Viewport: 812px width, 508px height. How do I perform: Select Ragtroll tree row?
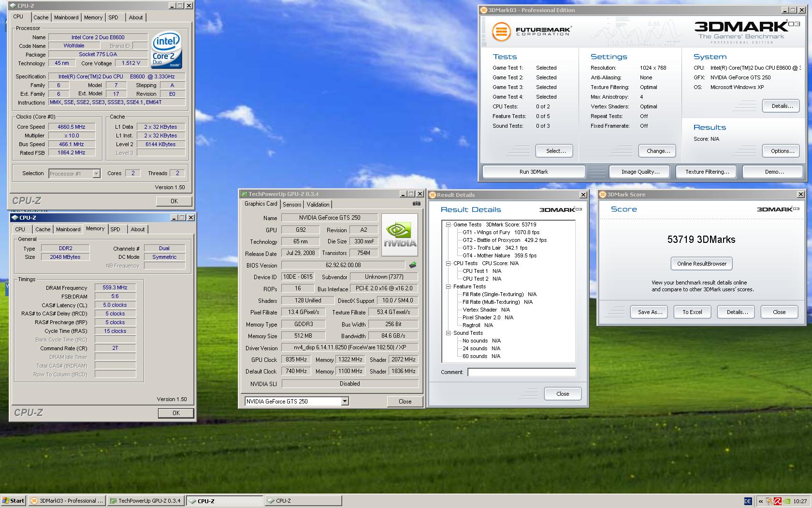pyautogui.click(x=478, y=325)
